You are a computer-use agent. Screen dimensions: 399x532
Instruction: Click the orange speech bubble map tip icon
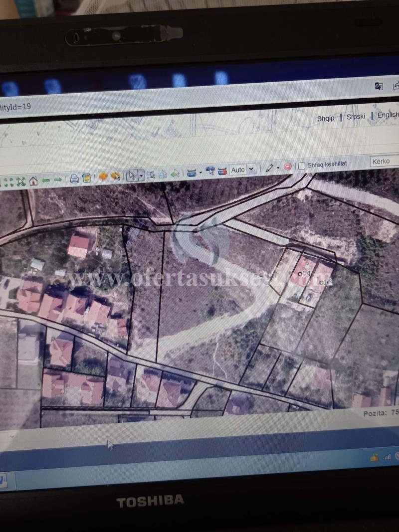(103, 177)
